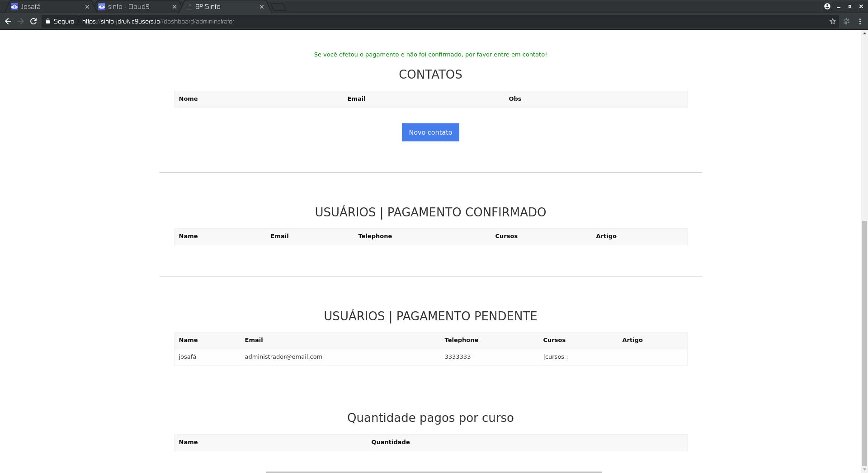Viewport: 868px width, 473px height.
Task: Open Chrome three-dot menu
Action: pos(860,21)
